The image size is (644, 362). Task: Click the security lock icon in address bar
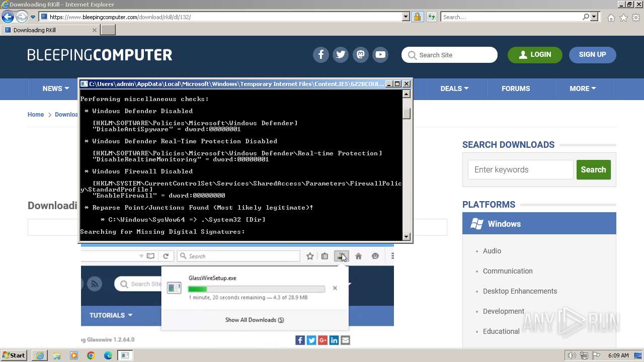tap(417, 17)
